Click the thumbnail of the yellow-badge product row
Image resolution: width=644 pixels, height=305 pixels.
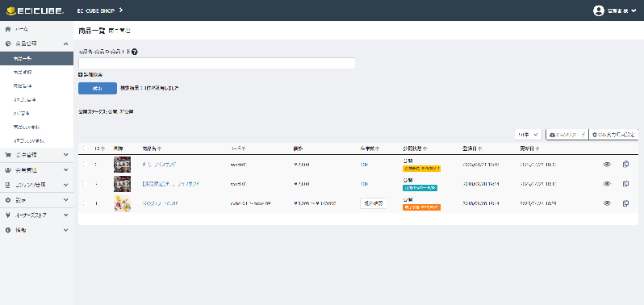pos(122,164)
